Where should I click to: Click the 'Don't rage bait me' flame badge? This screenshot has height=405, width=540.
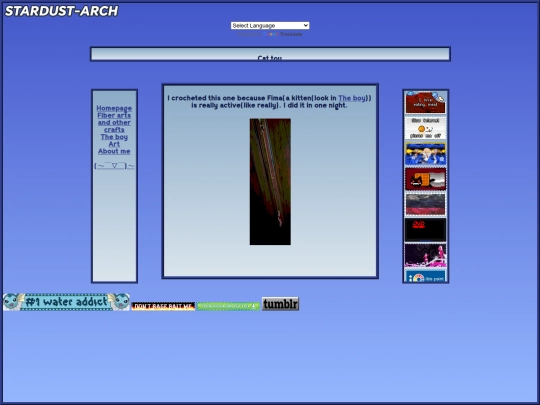[x=163, y=306]
